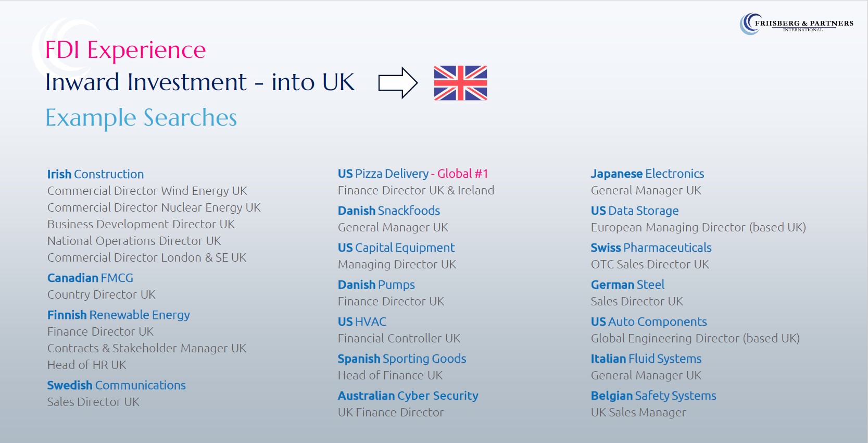Click Global Engineering Director (based UK) text

click(695, 339)
